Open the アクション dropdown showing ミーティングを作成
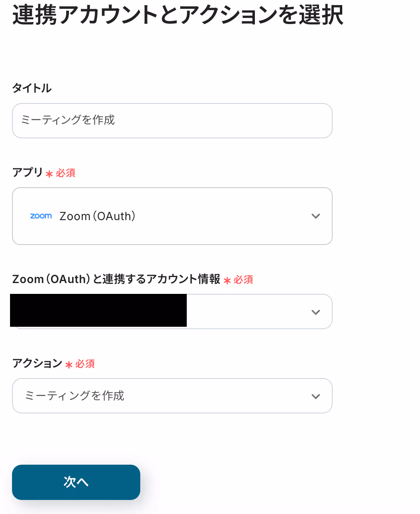Image resolution: width=420 pixels, height=514 pixels. pyautogui.click(x=172, y=396)
